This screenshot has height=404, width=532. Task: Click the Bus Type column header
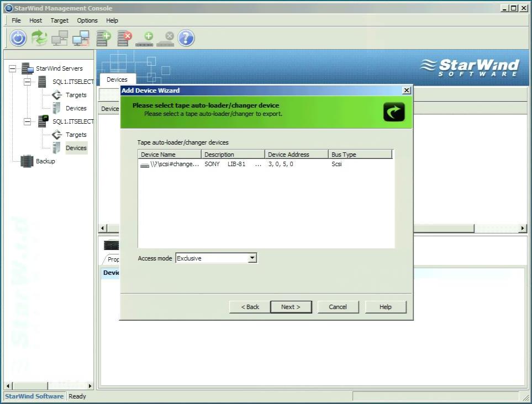point(360,154)
